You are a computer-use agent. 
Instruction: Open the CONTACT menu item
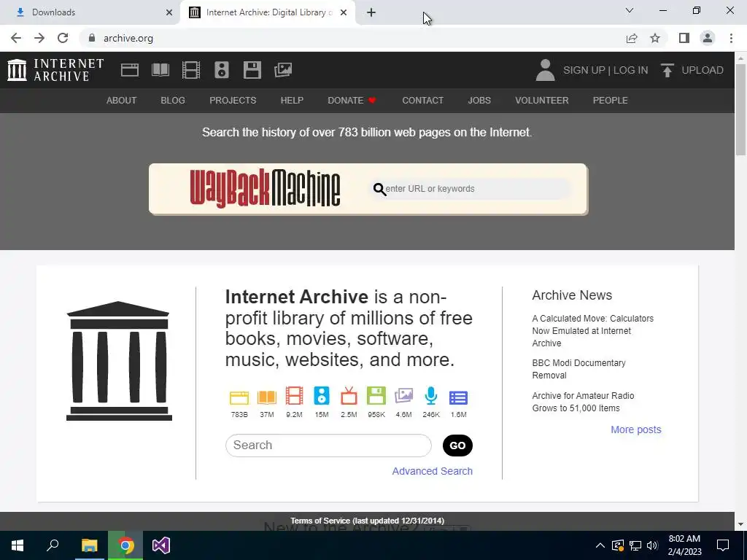(422, 101)
